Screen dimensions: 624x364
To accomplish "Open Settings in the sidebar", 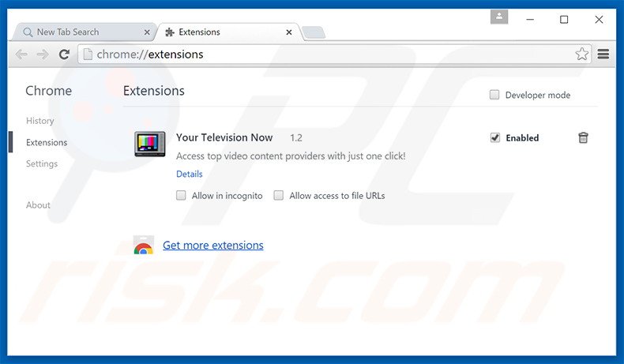I will (x=42, y=163).
